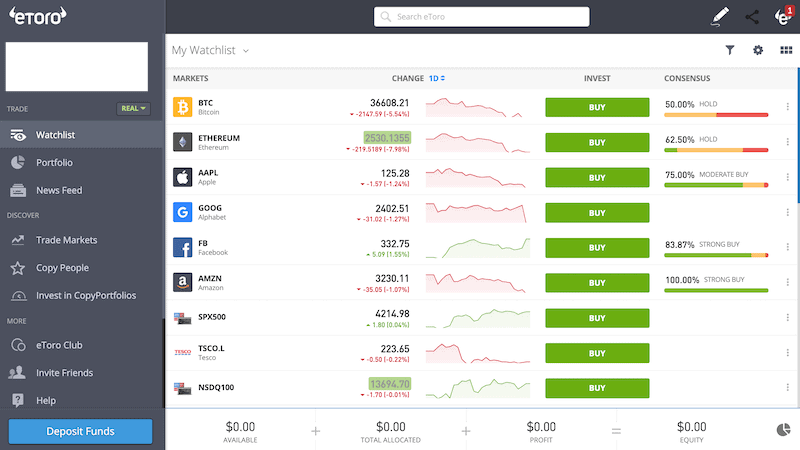This screenshot has height=450, width=800.
Task: Click the Facebook logo icon
Action: tap(182, 247)
